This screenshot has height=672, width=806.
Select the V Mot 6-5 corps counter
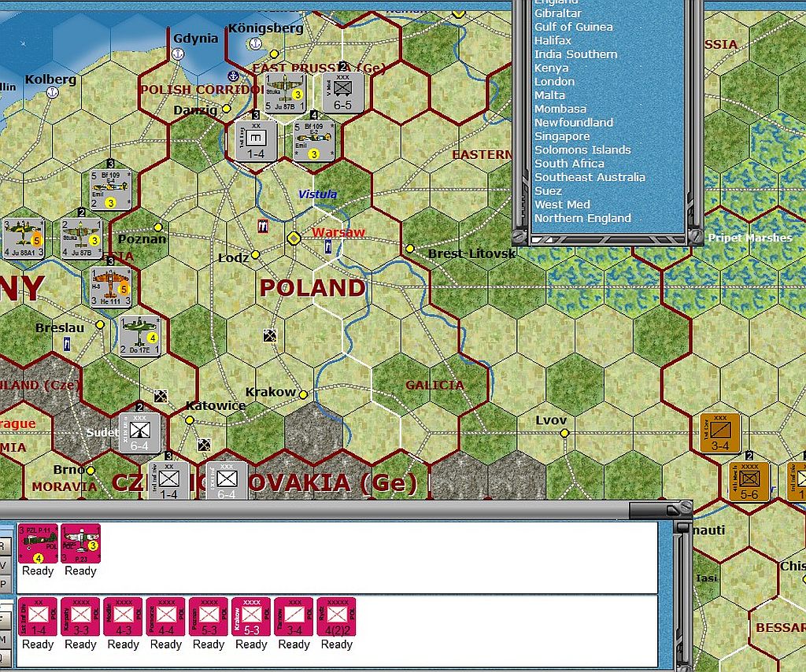[342, 93]
